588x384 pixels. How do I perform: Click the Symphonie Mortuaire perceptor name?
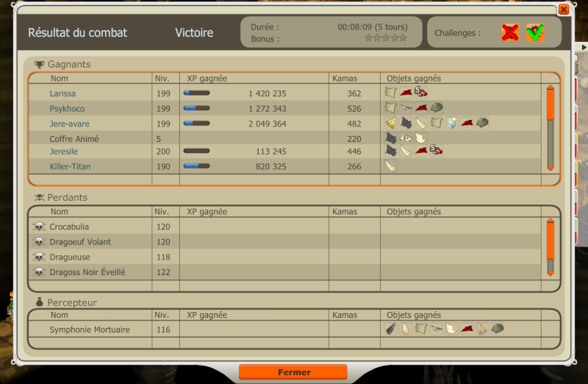pyautogui.click(x=90, y=330)
